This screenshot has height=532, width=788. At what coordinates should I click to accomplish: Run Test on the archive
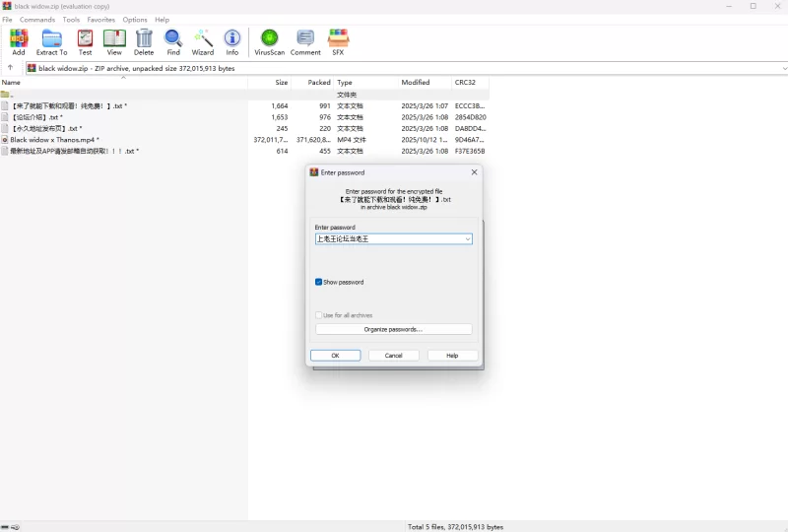(x=85, y=41)
